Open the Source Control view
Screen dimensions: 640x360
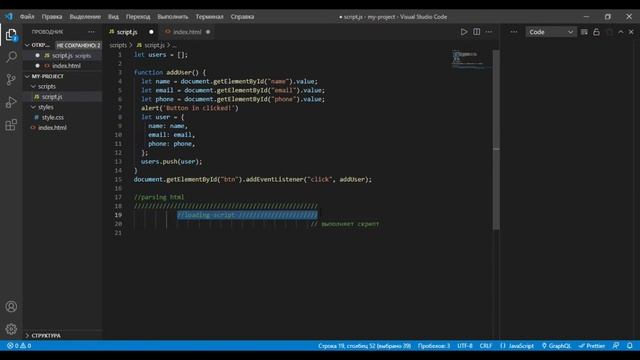(x=11, y=79)
